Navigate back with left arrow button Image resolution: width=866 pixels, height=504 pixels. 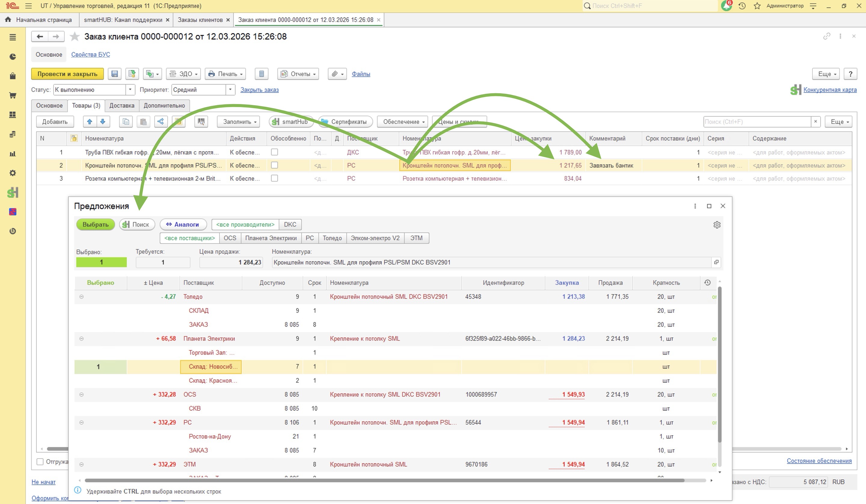(x=40, y=36)
